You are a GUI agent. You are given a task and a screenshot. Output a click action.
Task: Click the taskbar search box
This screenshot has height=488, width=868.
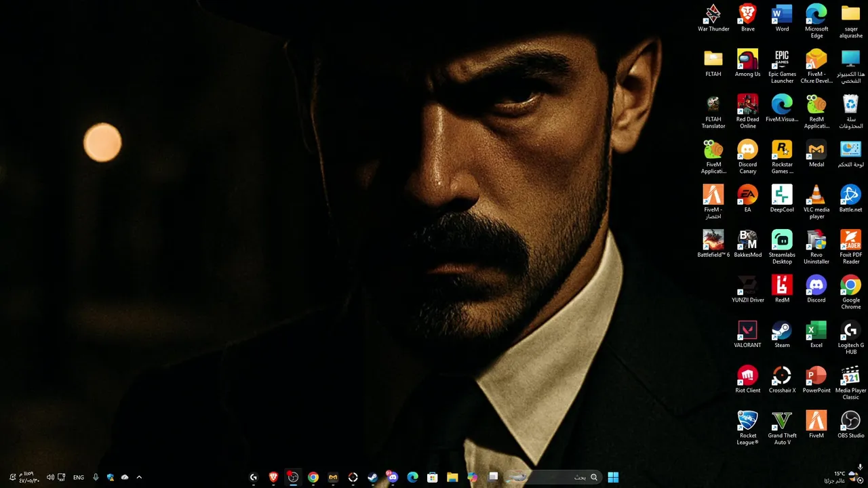click(x=553, y=477)
